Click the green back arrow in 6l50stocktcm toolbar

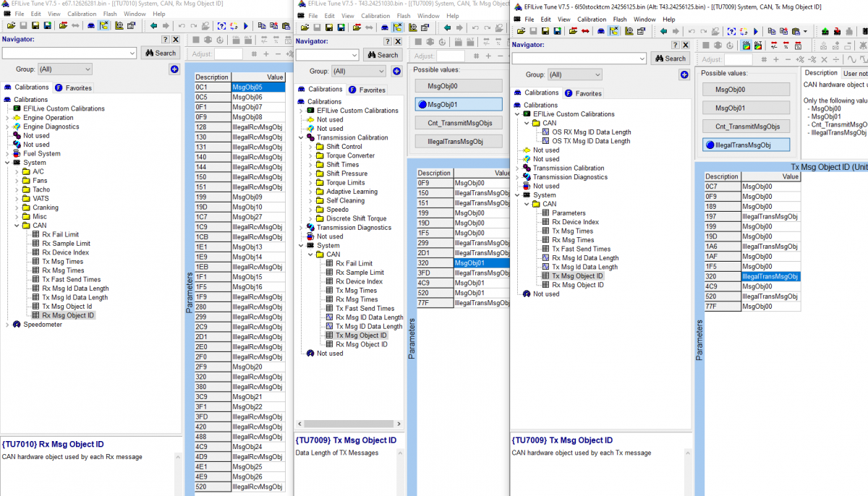(x=663, y=31)
